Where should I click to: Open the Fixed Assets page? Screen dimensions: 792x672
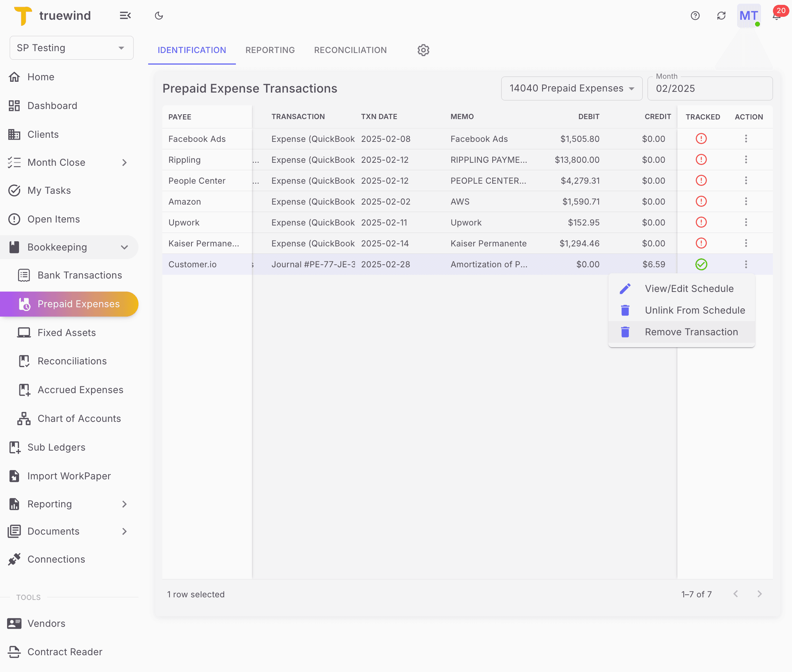click(x=66, y=332)
